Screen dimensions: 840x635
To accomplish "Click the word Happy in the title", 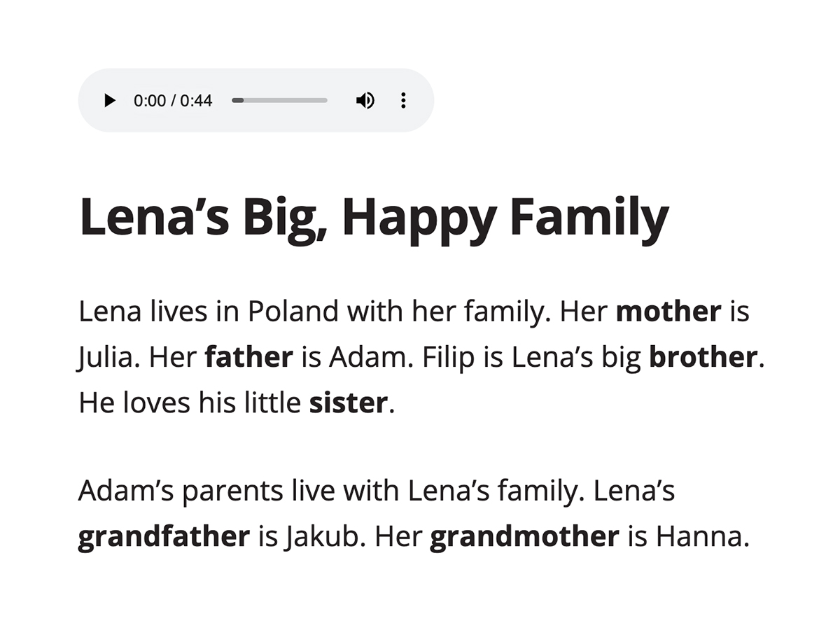I will click(419, 219).
